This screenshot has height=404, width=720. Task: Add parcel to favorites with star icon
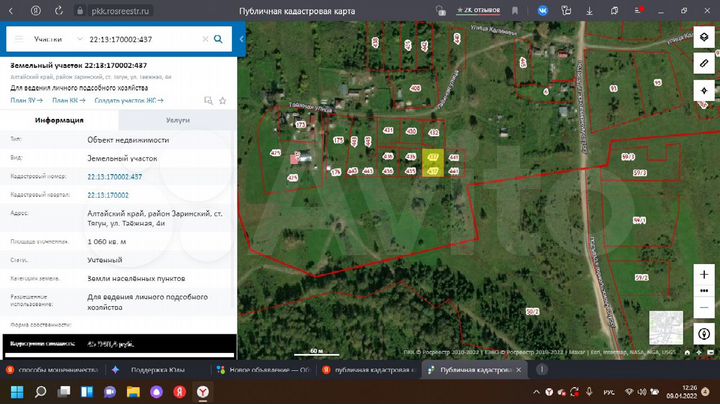223,101
